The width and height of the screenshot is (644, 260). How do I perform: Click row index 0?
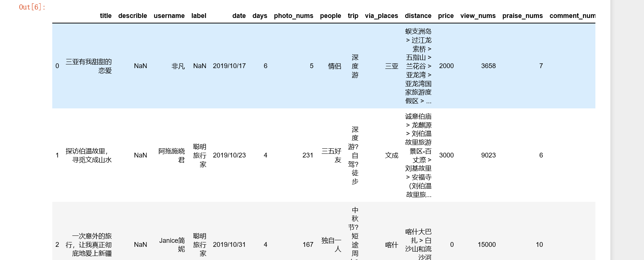57,66
